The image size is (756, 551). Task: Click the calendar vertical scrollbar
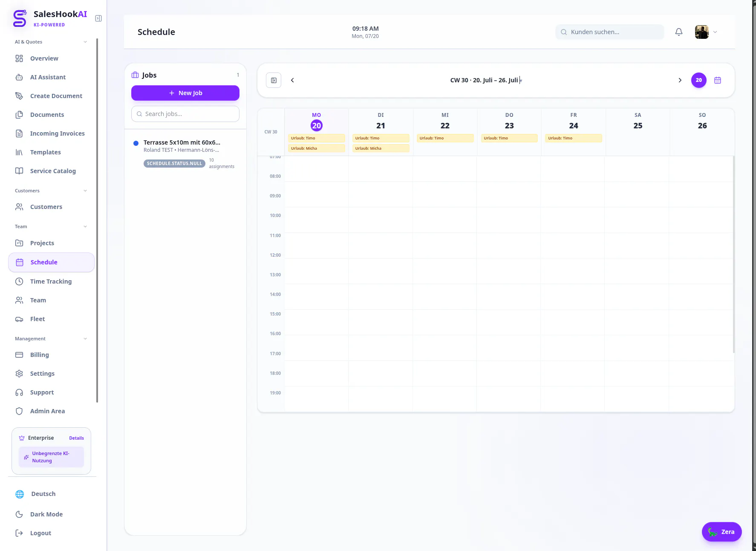point(734,255)
